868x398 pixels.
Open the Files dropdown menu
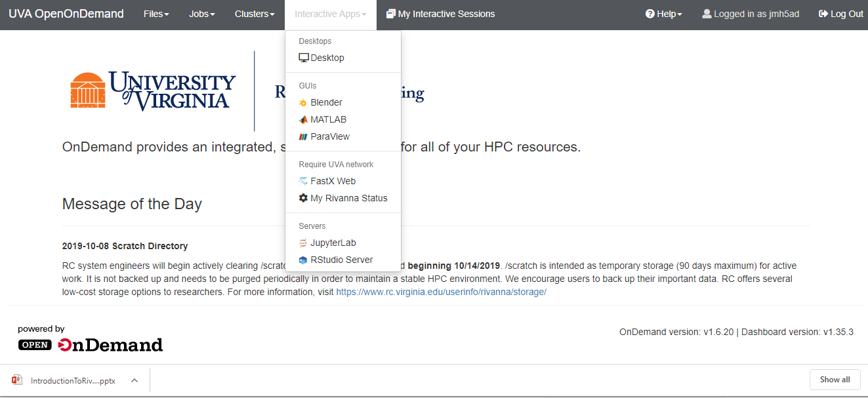coord(156,14)
